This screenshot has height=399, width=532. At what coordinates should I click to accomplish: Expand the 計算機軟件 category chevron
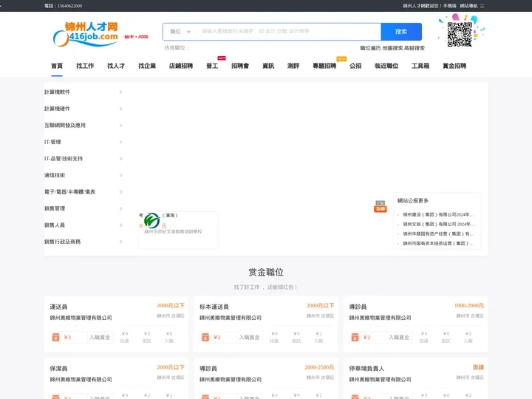click(120, 92)
